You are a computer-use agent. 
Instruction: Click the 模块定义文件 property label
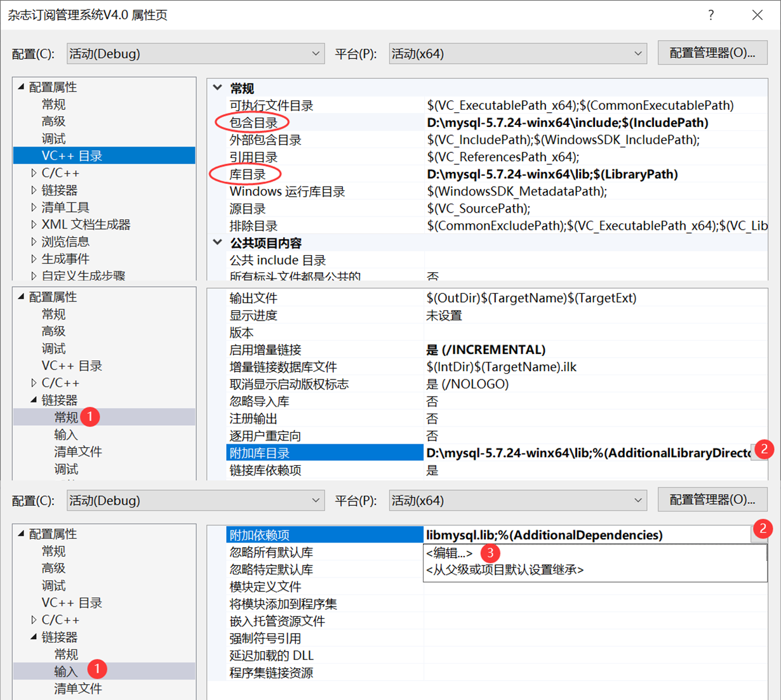pyautogui.click(x=265, y=586)
